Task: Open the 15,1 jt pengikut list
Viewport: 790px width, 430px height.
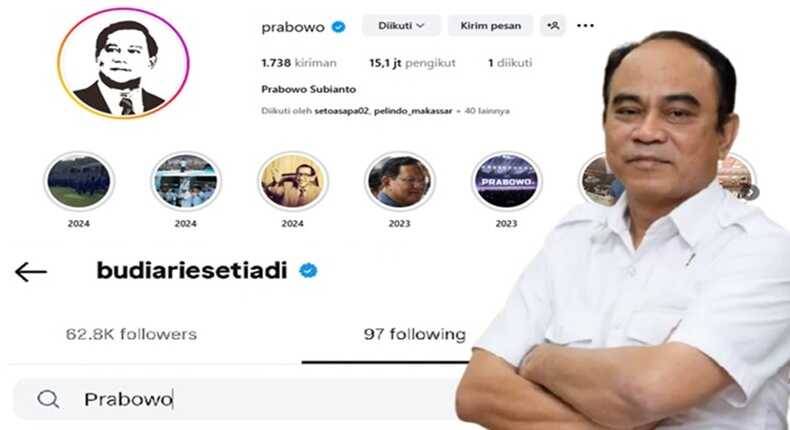Action: click(x=412, y=63)
